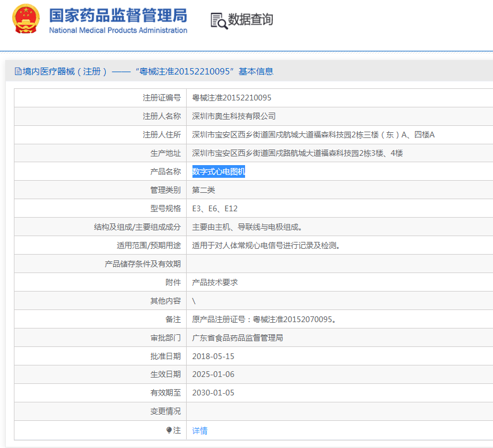Click the national emblem logo
This screenshot has height=448, width=493.
26,19
